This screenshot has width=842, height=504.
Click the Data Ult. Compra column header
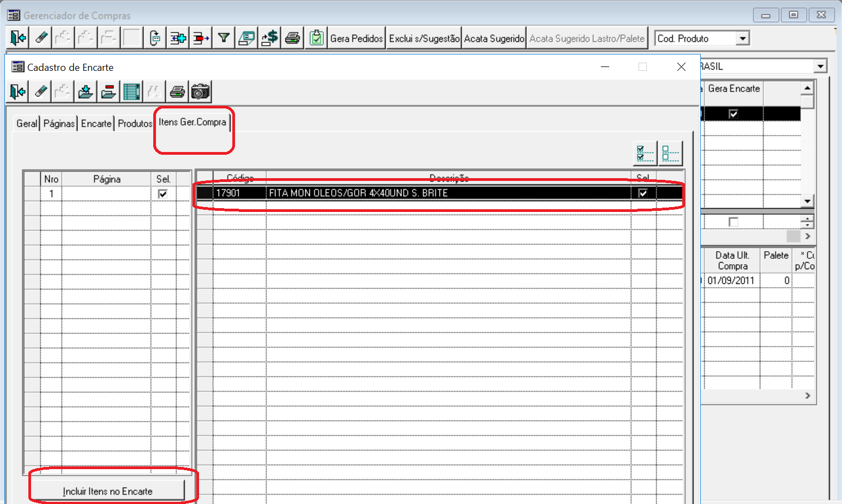[732, 260]
